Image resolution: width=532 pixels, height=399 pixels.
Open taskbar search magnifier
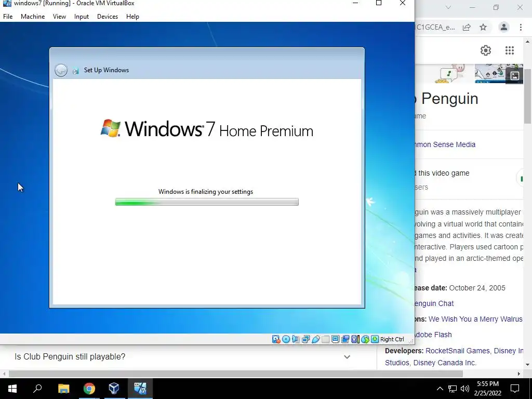click(x=37, y=388)
